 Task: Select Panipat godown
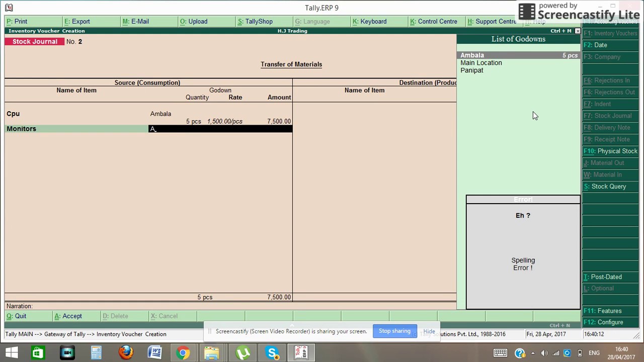point(472,70)
